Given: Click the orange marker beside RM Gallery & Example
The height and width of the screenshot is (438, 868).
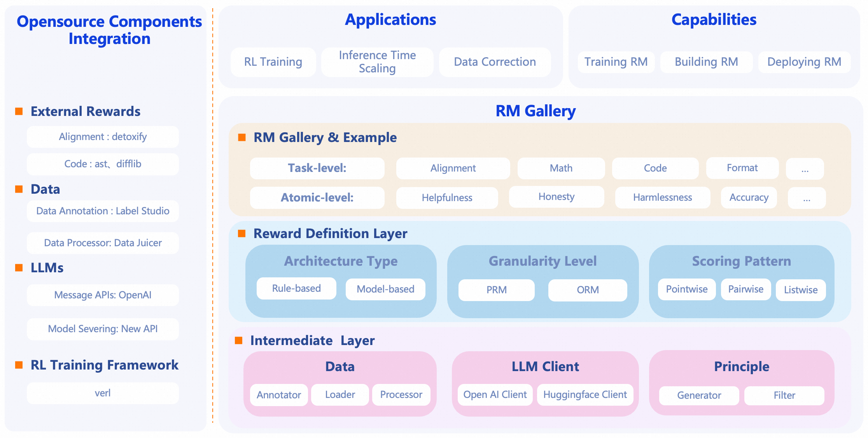Looking at the screenshot, I should point(241,137).
